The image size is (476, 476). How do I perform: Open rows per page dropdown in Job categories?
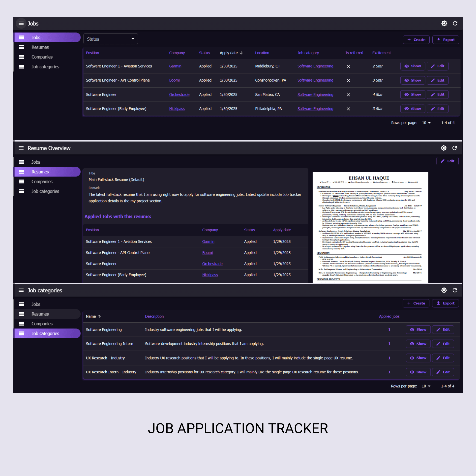coord(426,386)
